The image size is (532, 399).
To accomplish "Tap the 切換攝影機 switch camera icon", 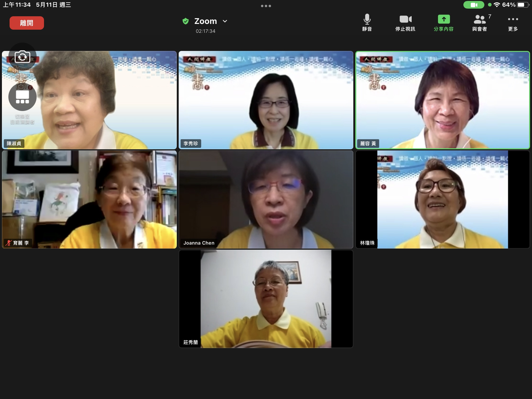I will pyautogui.click(x=22, y=57).
